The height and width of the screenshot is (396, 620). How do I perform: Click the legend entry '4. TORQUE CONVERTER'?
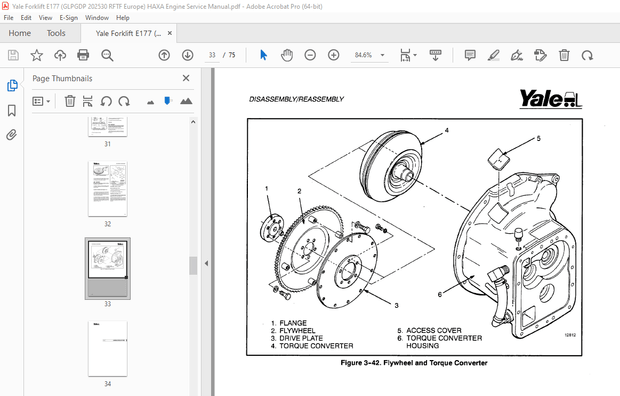pos(312,346)
